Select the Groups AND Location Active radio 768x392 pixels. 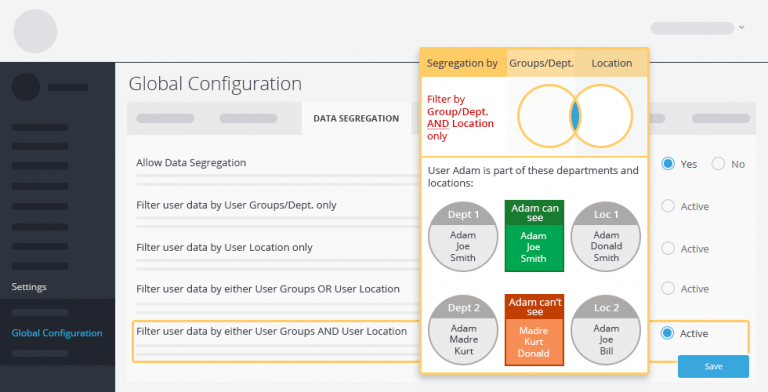pos(667,333)
